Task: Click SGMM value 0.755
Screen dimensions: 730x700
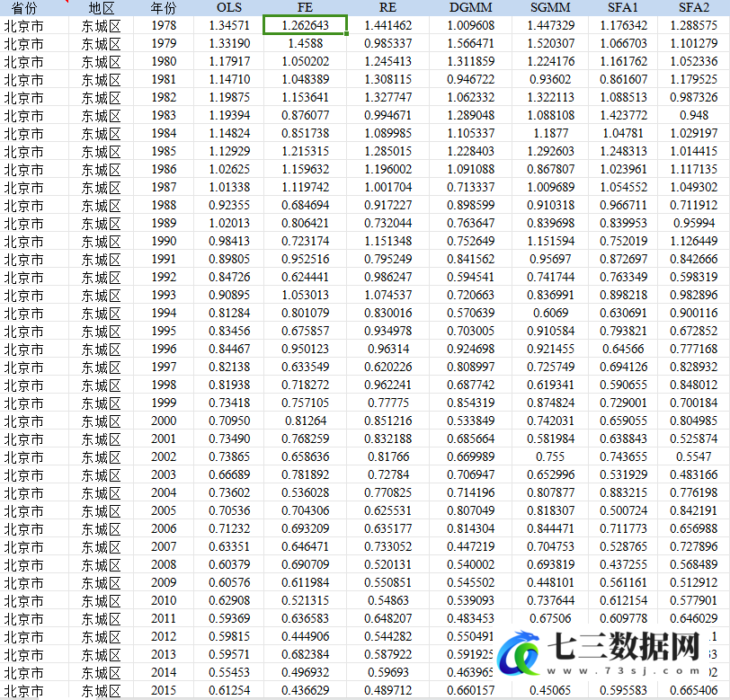Action: [550, 457]
